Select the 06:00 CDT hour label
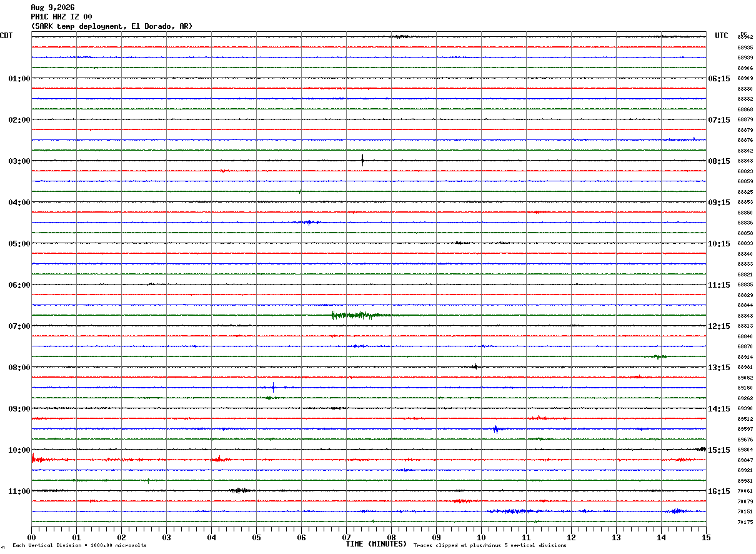Image resolution: width=756 pixels, height=554 pixels. click(19, 285)
